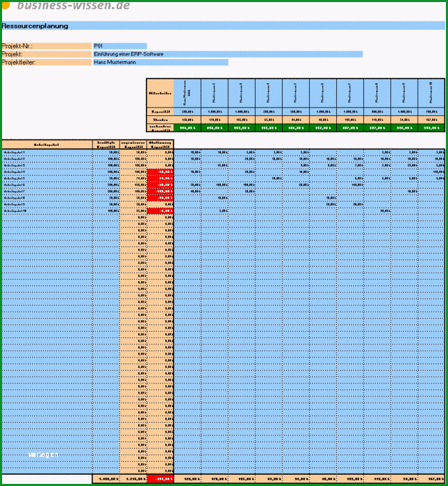This screenshot has height=486, width=448.
Task: Select the Arbeitspaket 6 row label
Action: (x=47, y=185)
